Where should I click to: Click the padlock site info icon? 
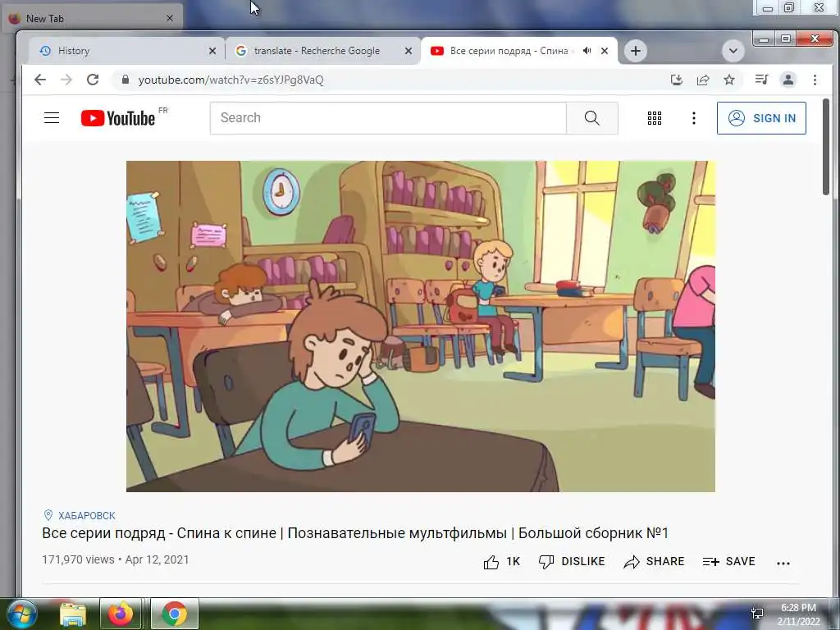point(126,80)
